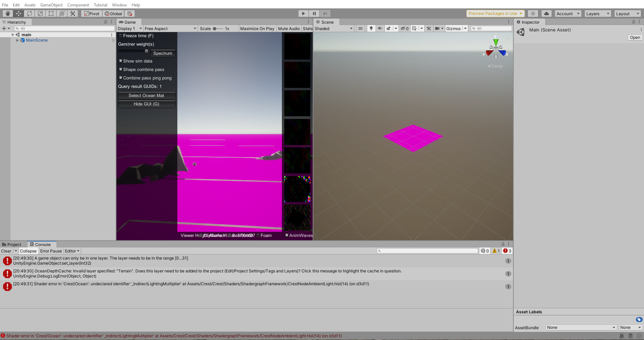Toggle scene lighting in the Scene view
The image size is (644, 340).
click(x=371, y=28)
